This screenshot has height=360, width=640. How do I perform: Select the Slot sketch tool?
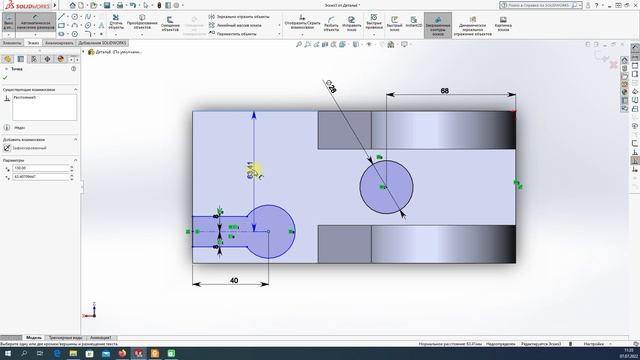(x=61, y=34)
